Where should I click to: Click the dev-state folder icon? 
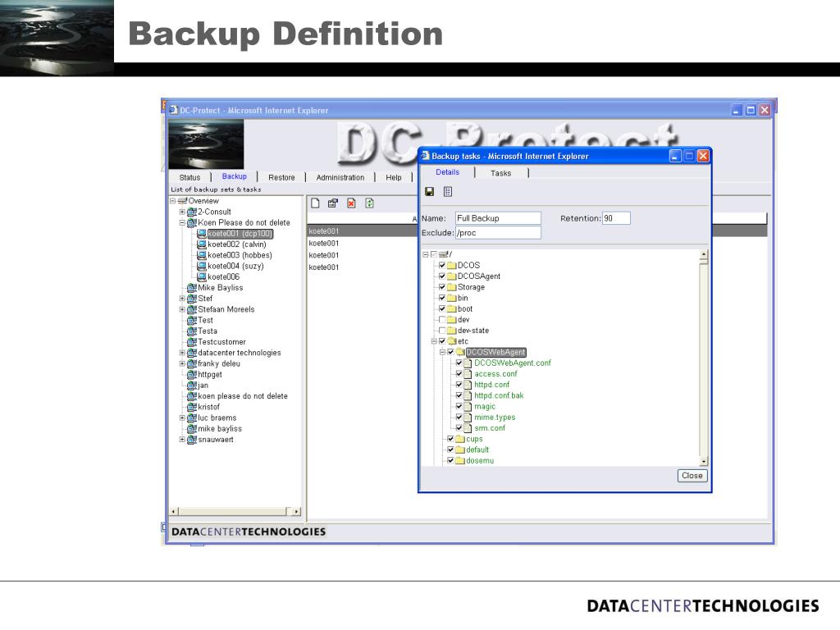[x=452, y=331]
